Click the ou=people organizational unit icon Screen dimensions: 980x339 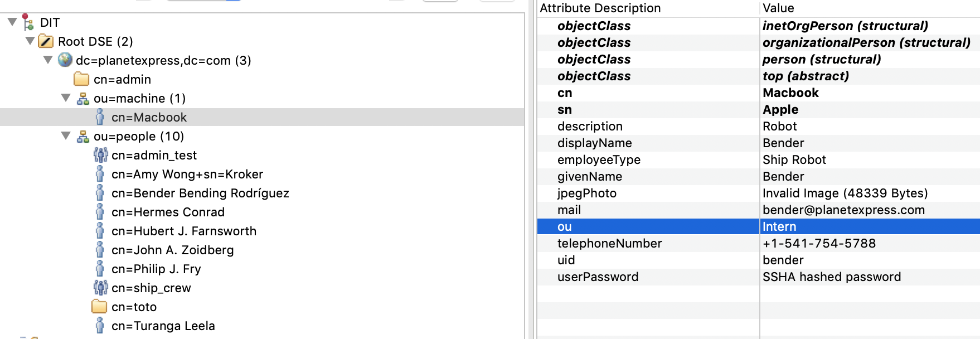pos(83,137)
